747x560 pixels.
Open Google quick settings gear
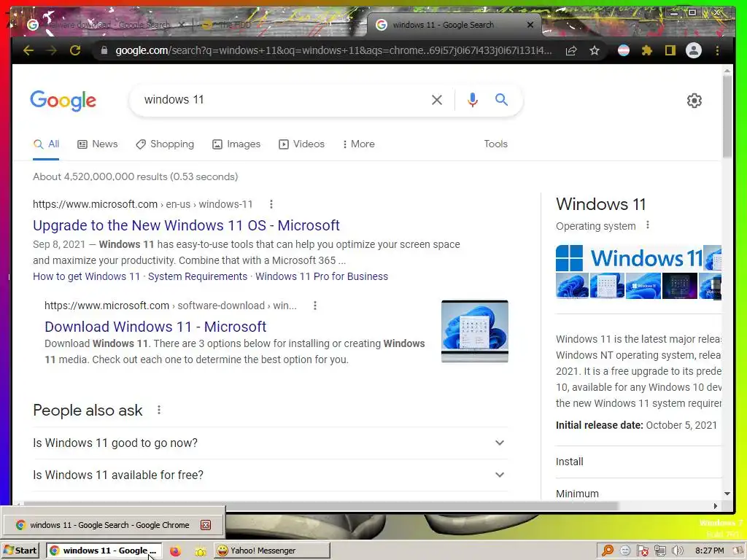tap(694, 101)
